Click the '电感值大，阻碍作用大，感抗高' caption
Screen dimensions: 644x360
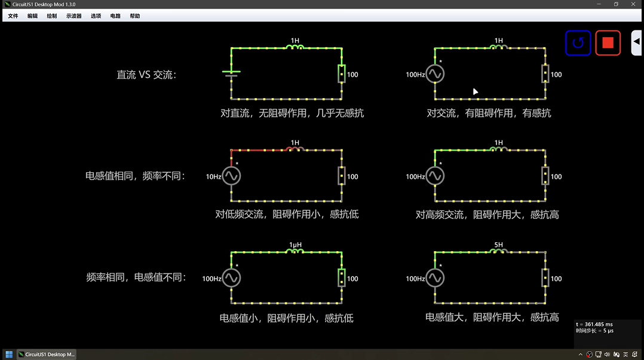(492, 318)
